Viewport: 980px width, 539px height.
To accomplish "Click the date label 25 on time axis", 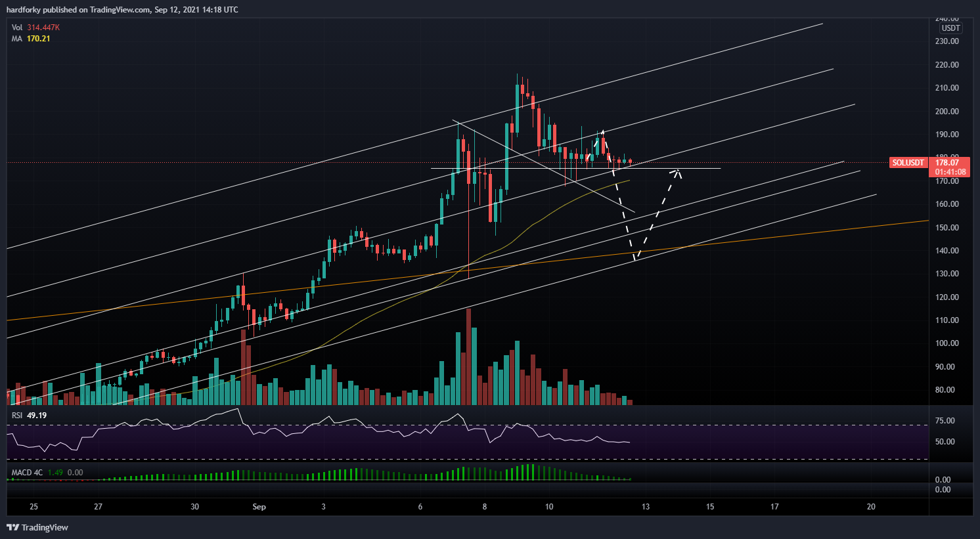I will click(x=33, y=507).
